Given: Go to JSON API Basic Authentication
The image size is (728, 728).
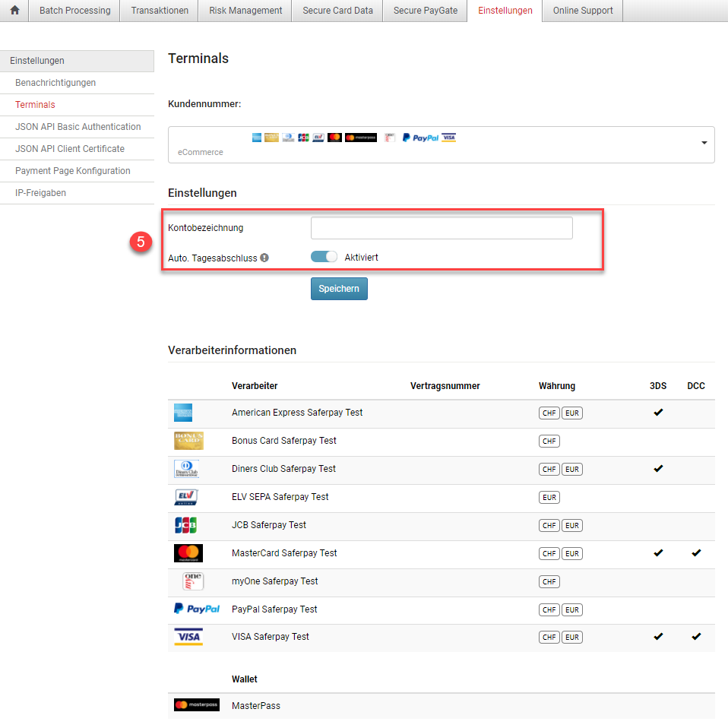Looking at the screenshot, I should [x=78, y=127].
